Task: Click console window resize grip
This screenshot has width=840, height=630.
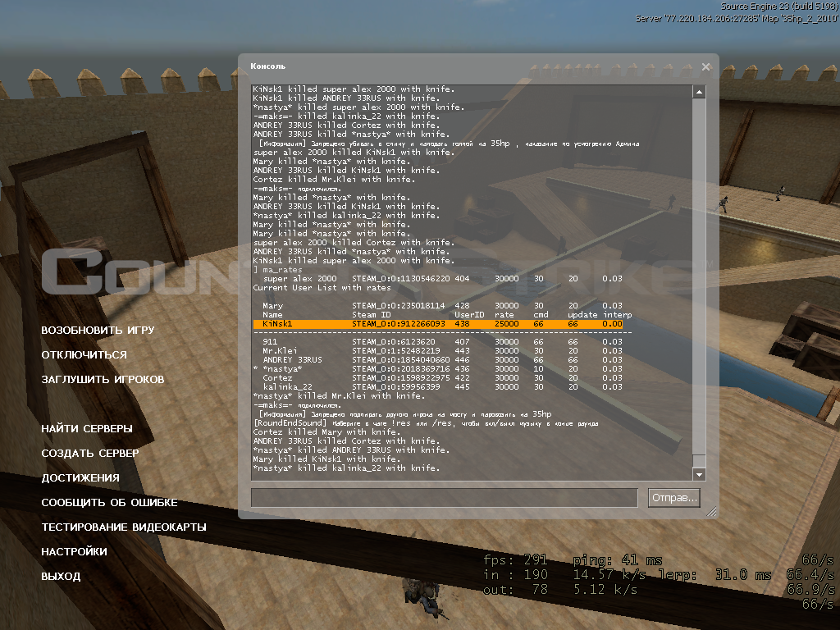Action: [x=711, y=512]
